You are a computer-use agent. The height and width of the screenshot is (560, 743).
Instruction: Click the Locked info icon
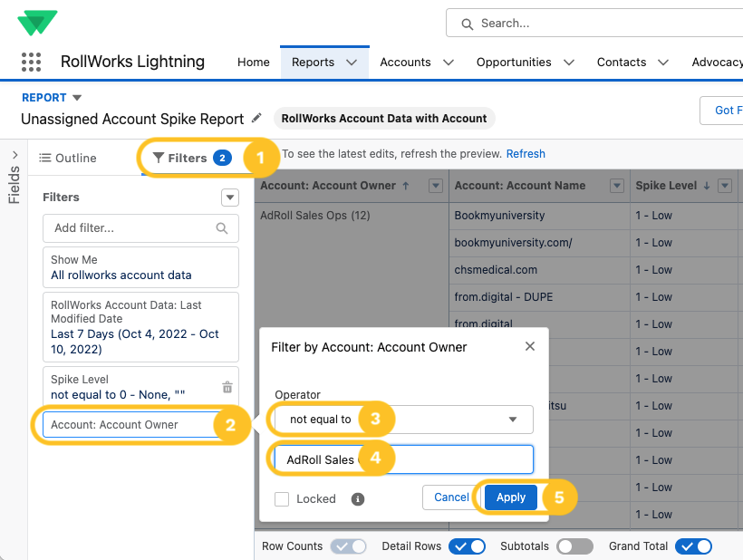click(x=358, y=498)
